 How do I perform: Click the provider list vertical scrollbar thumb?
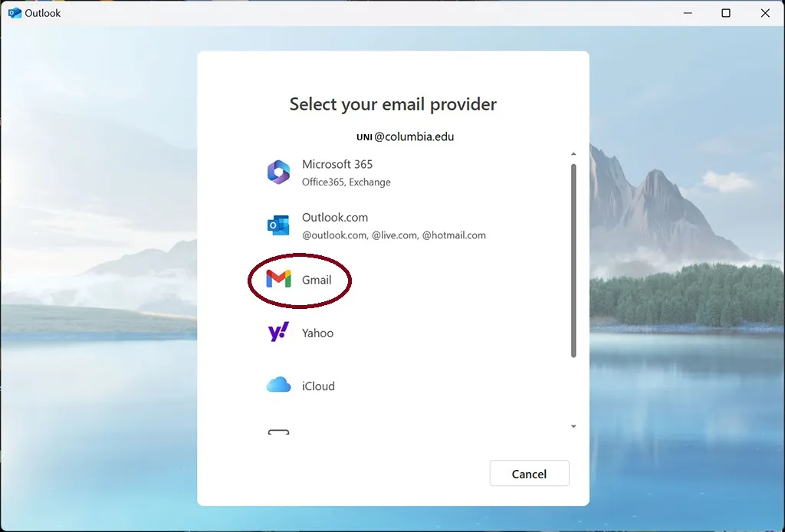point(573,261)
